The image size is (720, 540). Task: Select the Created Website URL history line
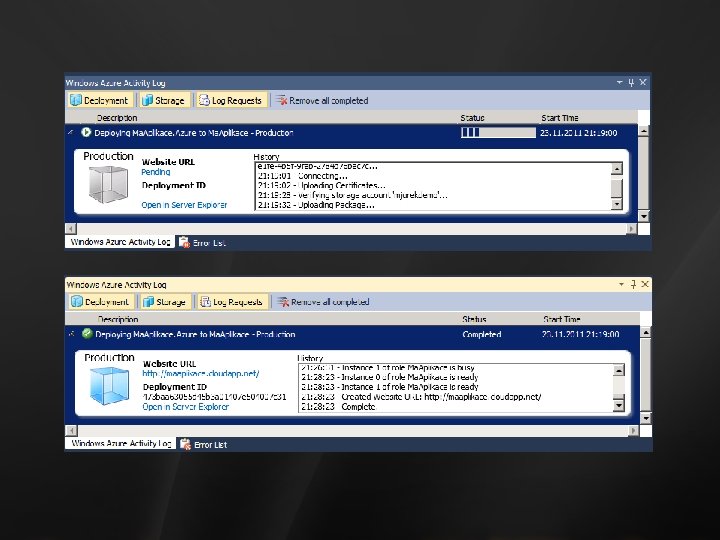[x=421, y=397]
